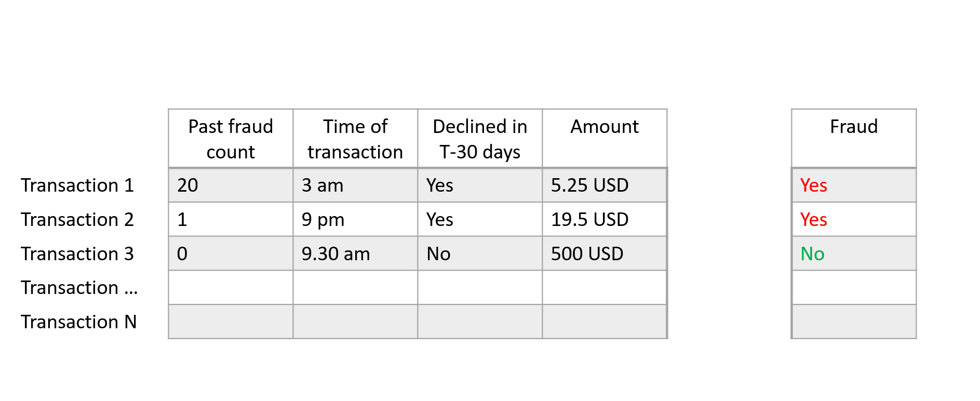Click the '9.30 am' time cell

click(355, 254)
